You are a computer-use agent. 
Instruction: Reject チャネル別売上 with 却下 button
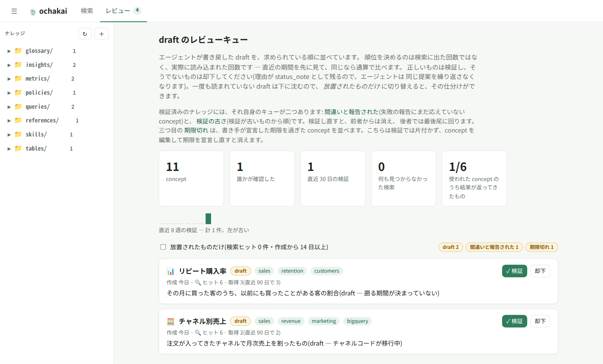540,321
